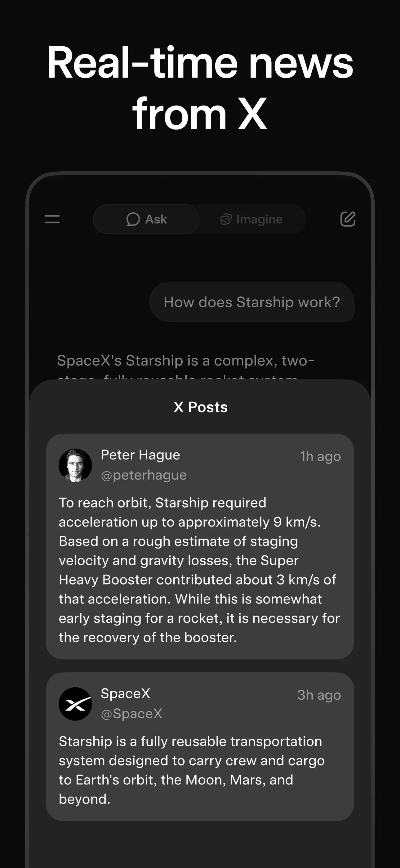The width and height of the screenshot is (400, 868).
Task: Click the SpaceX display name
Action: click(126, 694)
